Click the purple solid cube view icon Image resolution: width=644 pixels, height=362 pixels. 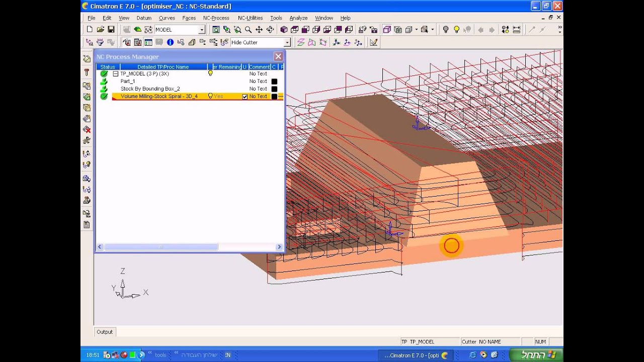[284, 30]
